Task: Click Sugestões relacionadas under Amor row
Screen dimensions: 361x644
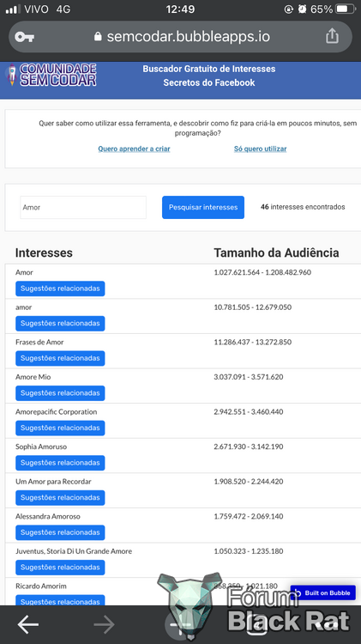Action: [60, 289]
